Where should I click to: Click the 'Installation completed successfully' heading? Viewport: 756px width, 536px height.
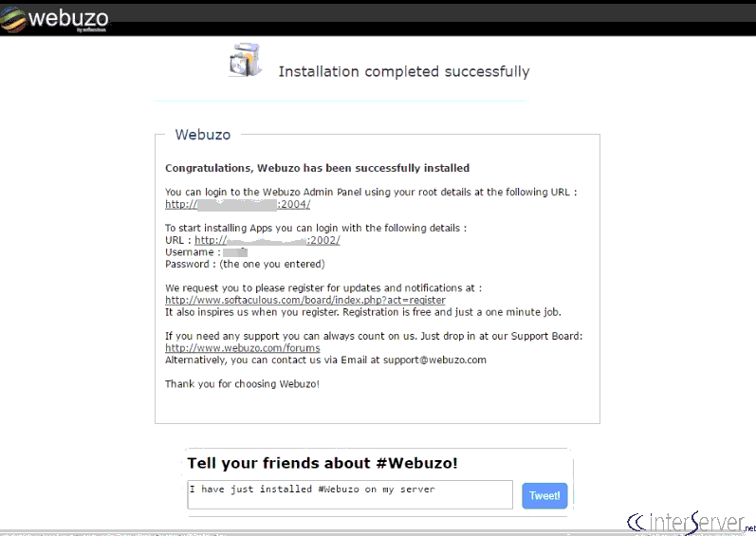click(x=404, y=72)
